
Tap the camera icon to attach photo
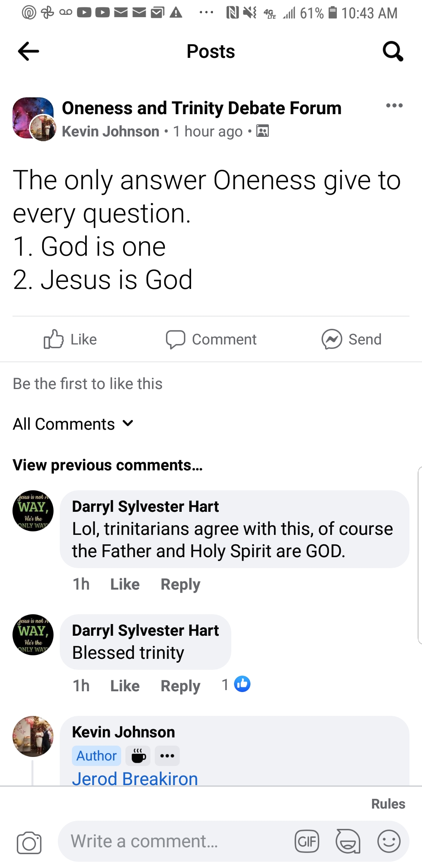[29, 842]
